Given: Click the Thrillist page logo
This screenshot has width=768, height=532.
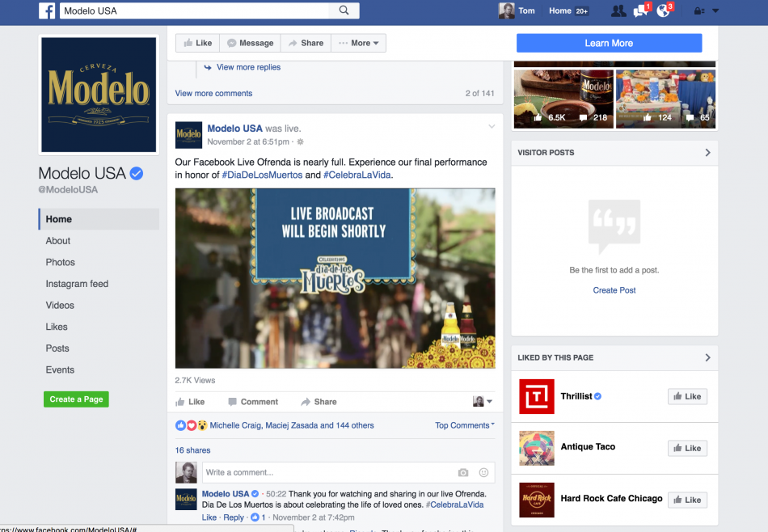Looking at the screenshot, I should pyautogui.click(x=537, y=396).
